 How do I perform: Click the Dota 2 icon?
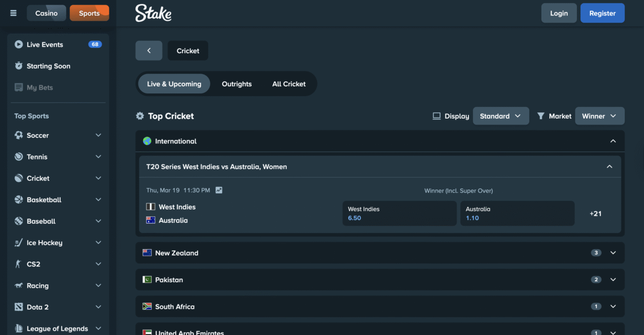pos(19,307)
